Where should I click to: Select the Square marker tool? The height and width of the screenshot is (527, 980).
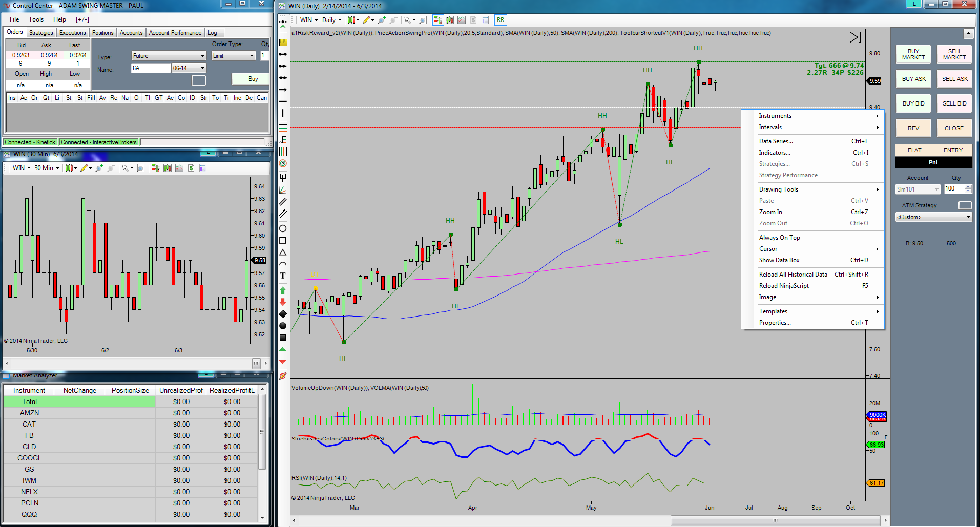coord(283,338)
